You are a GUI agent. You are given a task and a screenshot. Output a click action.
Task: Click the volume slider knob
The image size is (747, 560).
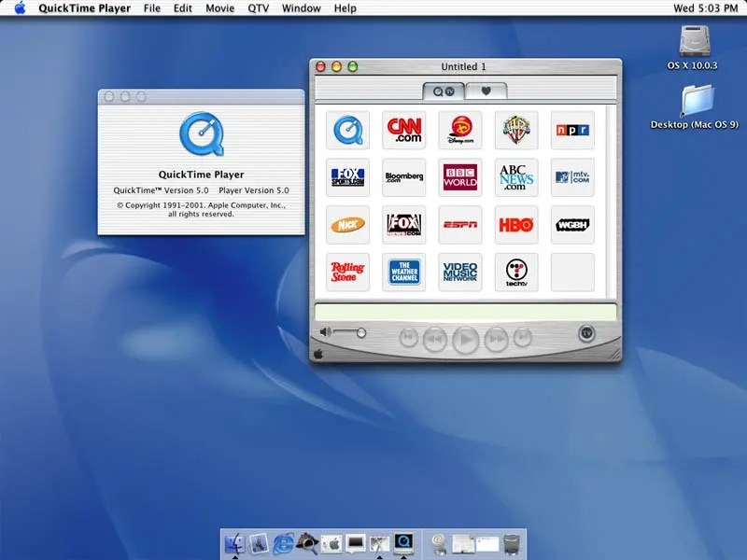pos(361,333)
